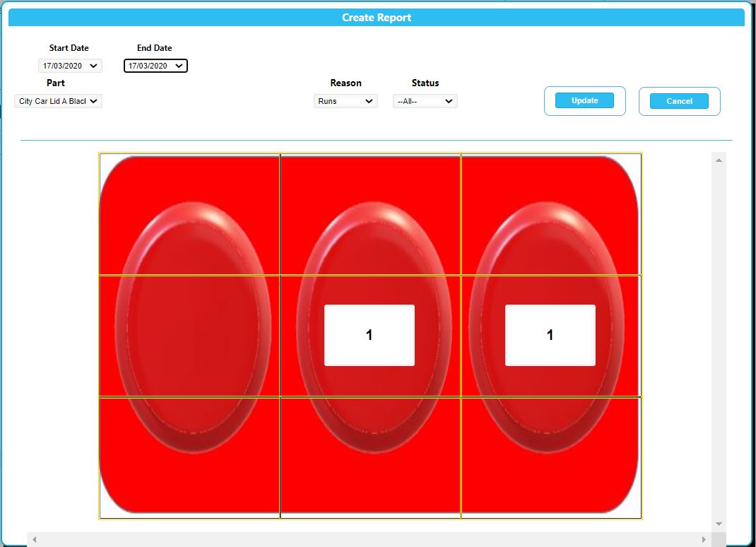This screenshot has height=547, width=756.
Task: Open the End Date dropdown
Action: point(155,66)
